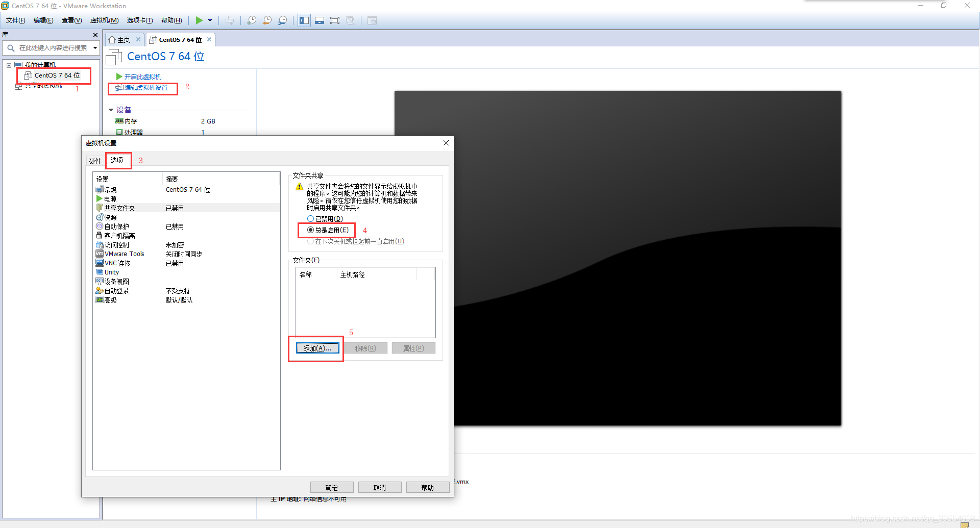
Task: Open the 文件(F) menu
Action: pyautogui.click(x=15, y=20)
